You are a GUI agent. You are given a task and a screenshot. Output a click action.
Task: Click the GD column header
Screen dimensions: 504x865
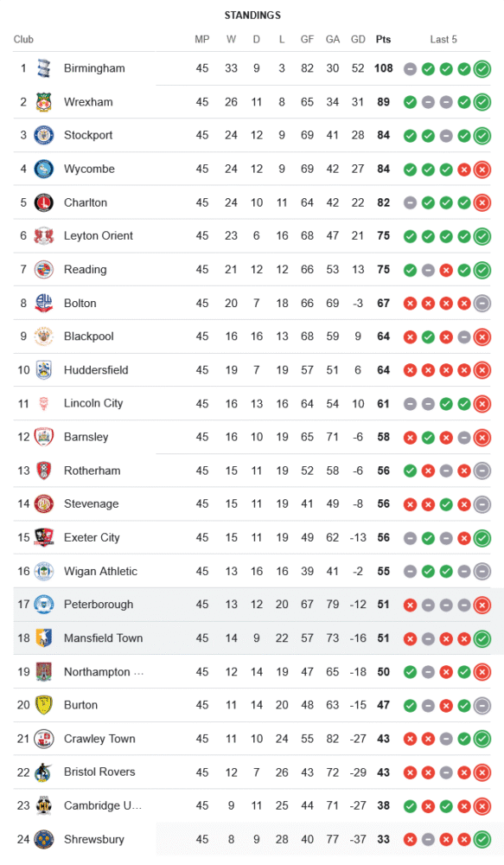click(358, 39)
